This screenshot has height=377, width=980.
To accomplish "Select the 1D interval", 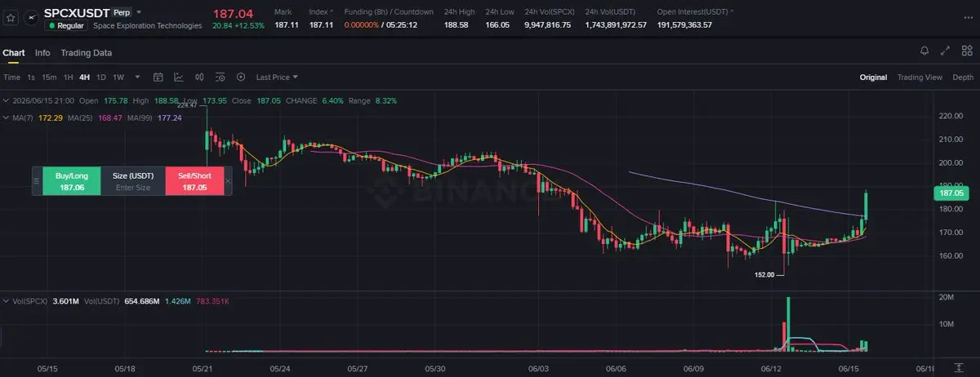I will (x=101, y=78).
